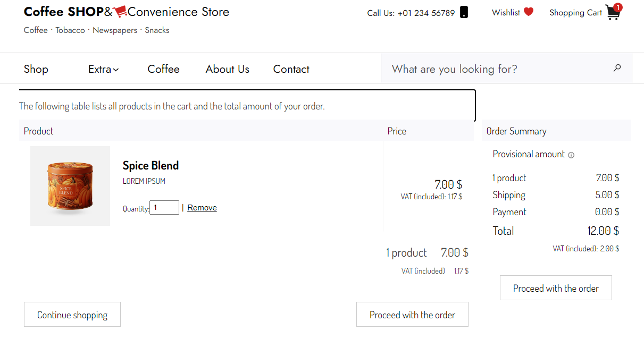The width and height of the screenshot is (644, 347).
Task: Click the cart item count badge
Action: click(617, 7)
